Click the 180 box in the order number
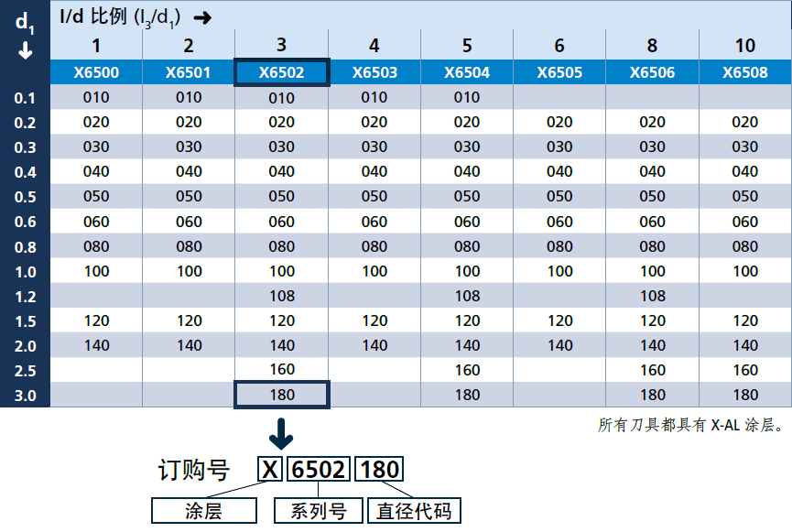The image size is (792, 532). coord(379,470)
